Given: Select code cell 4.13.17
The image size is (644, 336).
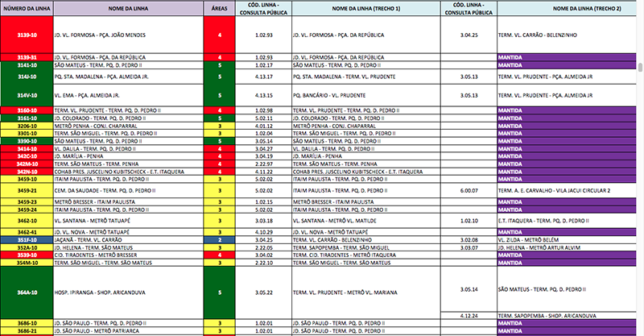Looking at the screenshot, I should click(264, 77).
